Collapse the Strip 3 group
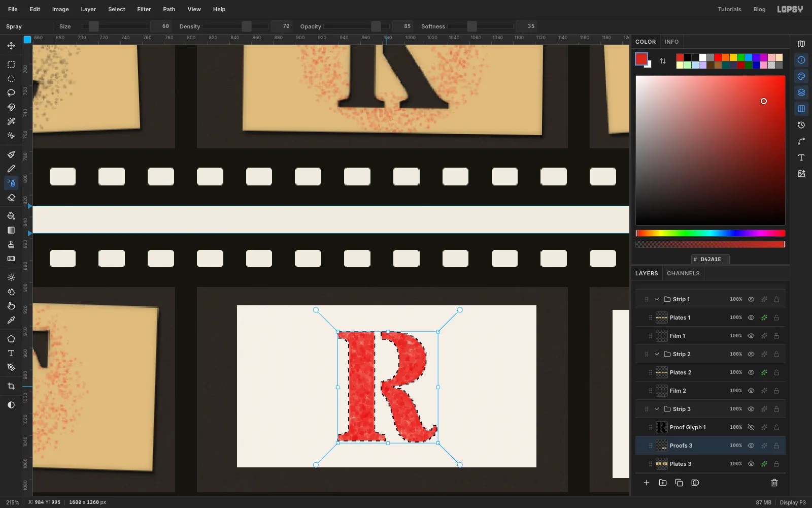This screenshot has width=812, height=508. click(x=657, y=409)
